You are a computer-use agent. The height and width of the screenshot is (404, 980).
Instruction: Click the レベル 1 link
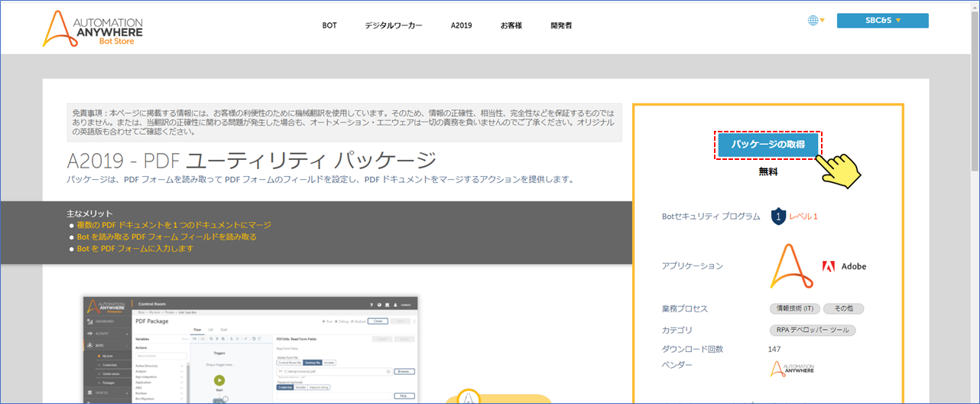click(803, 217)
